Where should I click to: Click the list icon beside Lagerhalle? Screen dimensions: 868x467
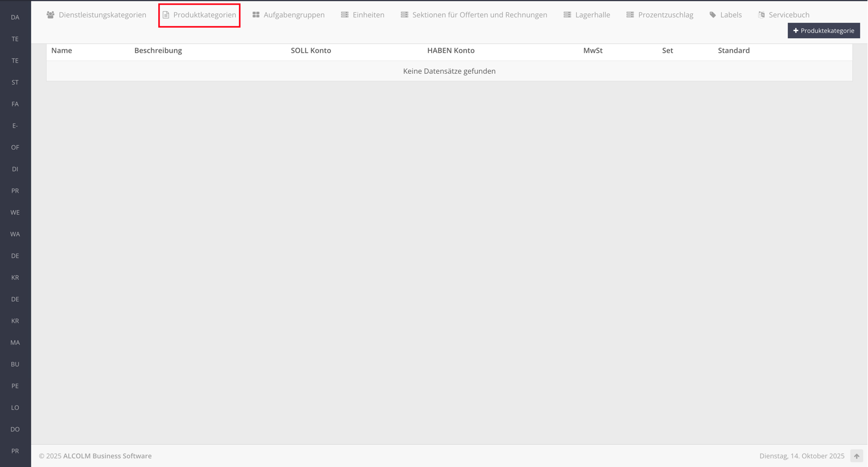[x=567, y=15]
